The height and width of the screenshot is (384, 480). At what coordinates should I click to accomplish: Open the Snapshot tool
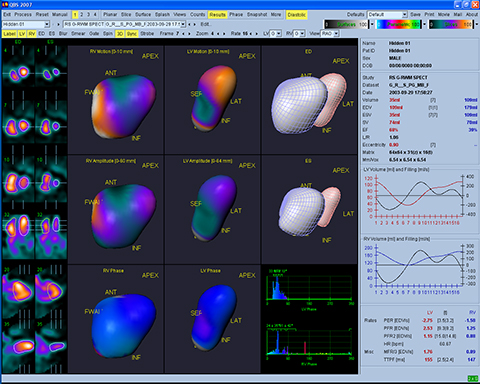tap(257, 15)
